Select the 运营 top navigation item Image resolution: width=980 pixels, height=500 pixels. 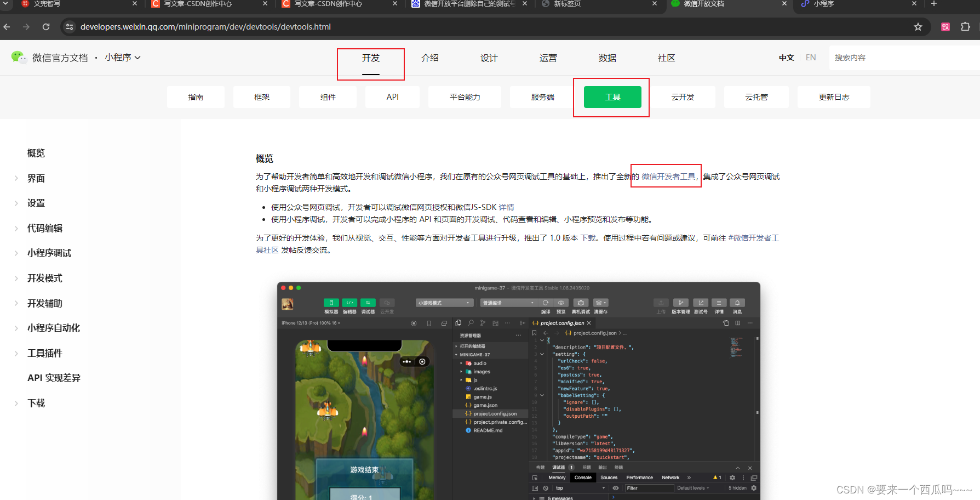pyautogui.click(x=548, y=58)
